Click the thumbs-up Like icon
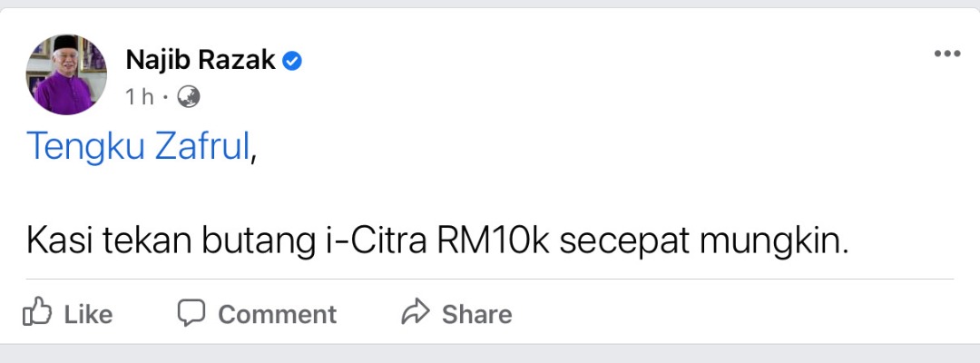980x363 pixels. [x=37, y=311]
